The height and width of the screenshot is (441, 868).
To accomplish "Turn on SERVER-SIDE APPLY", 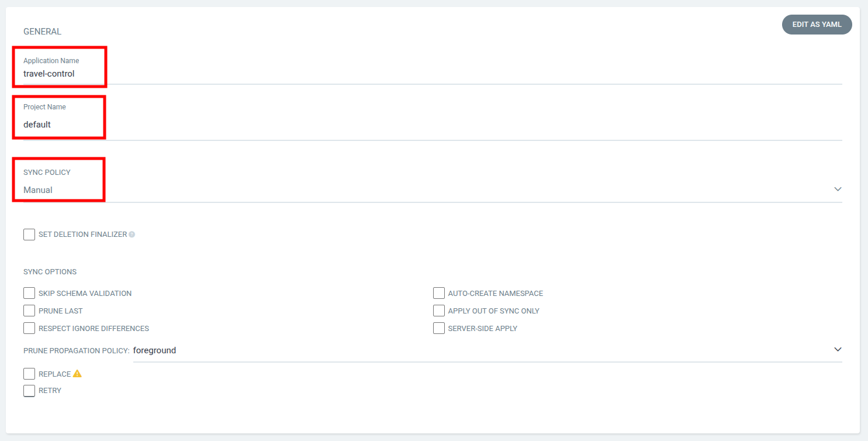I will pos(439,328).
